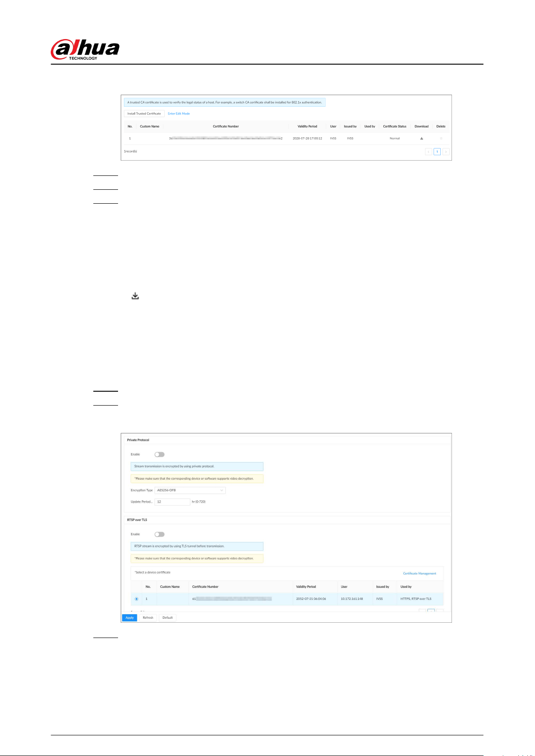The width and height of the screenshot is (535, 756).
Task: Click the trusted CA certificate info banner
Action: [225, 102]
